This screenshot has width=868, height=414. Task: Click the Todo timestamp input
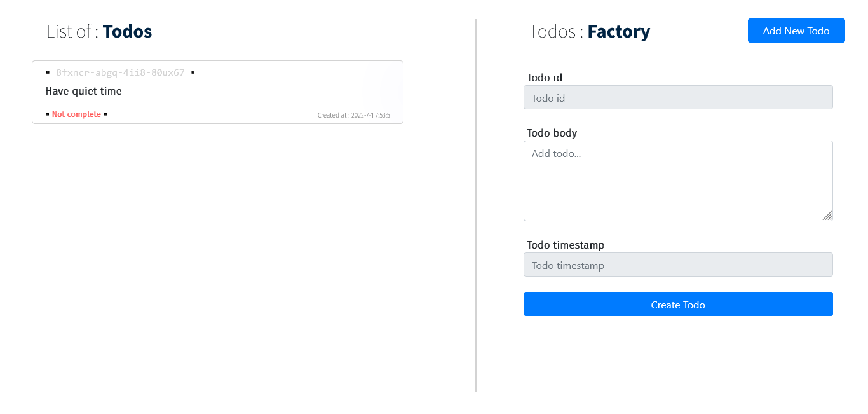(678, 265)
